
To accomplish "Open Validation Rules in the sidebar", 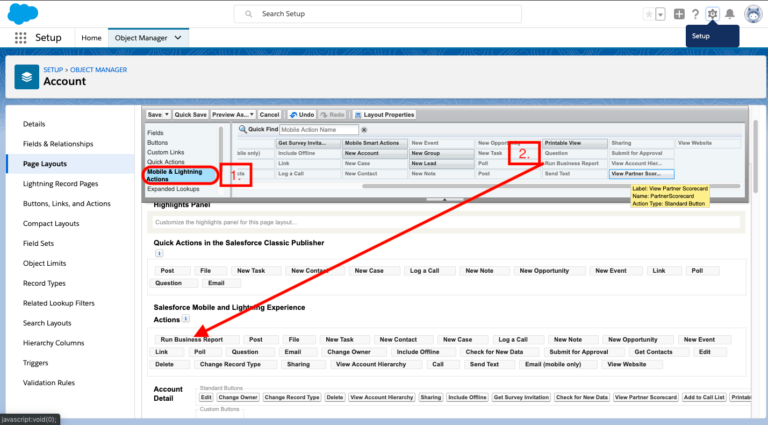I will [x=48, y=383].
